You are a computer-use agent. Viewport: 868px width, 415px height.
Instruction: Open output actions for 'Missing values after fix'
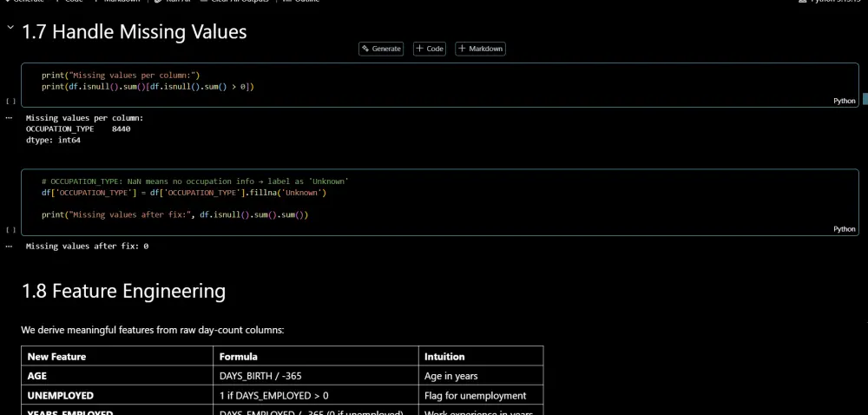tap(9, 246)
